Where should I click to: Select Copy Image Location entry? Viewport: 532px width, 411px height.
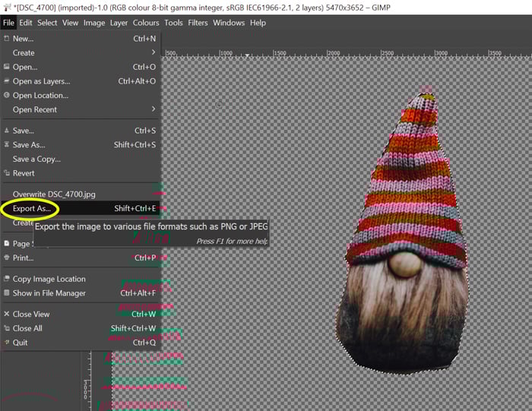pos(80,279)
